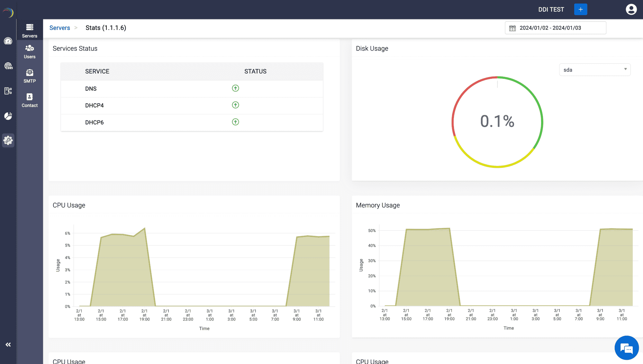Go back via Servers breadcrumb link

point(60,28)
